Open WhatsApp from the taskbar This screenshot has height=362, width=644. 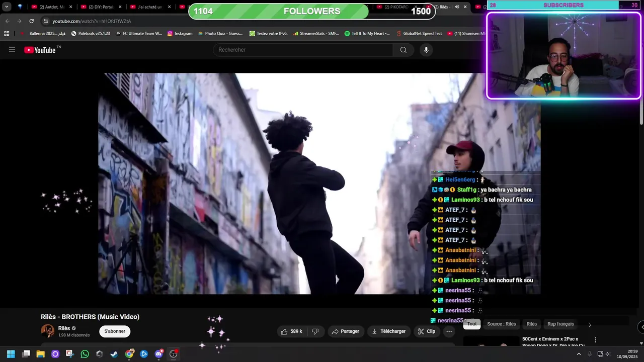point(85,354)
